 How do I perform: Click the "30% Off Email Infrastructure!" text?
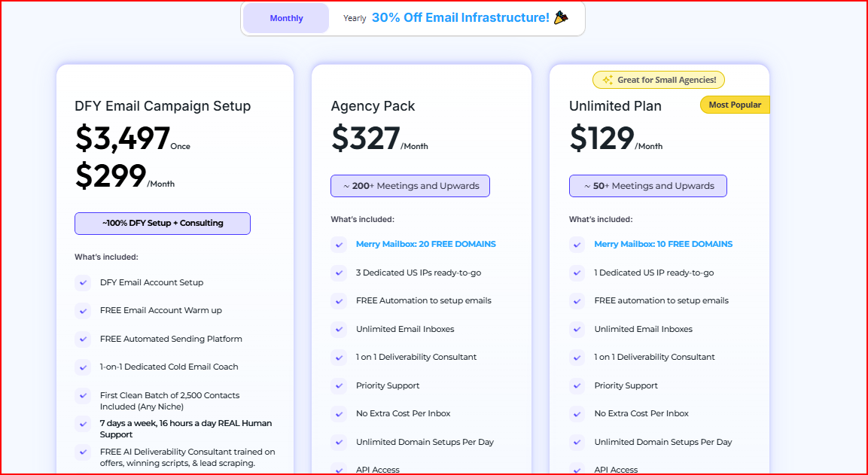tap(462, 17)
